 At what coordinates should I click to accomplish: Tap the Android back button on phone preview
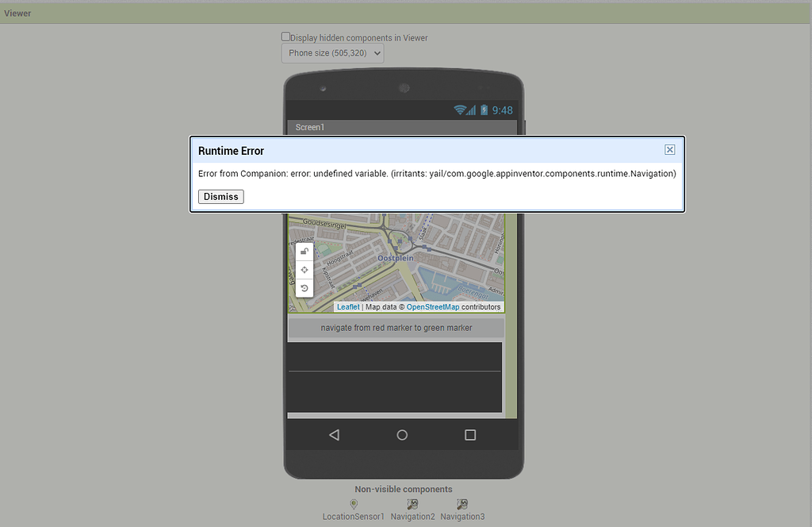click(334, 434)
